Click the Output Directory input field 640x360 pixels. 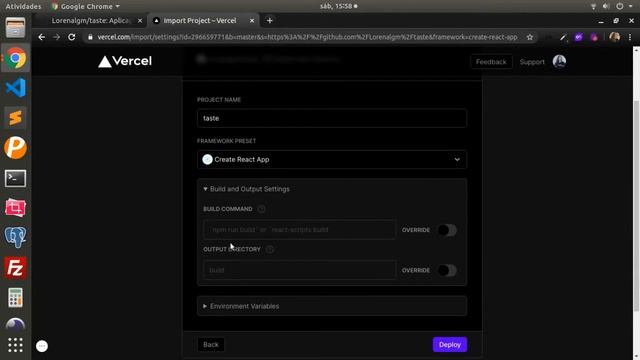(299, 270)
